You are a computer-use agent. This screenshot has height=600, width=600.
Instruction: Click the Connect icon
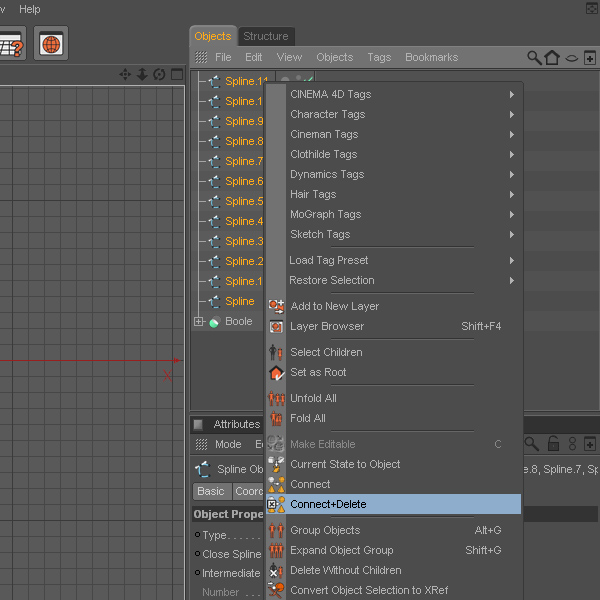tap(276, 484)
